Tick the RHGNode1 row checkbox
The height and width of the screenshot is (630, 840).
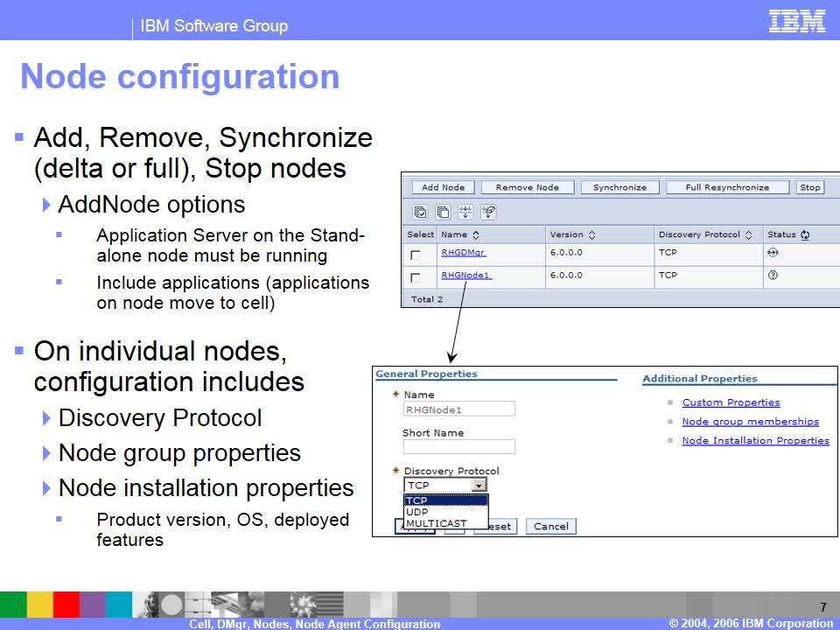[x=415, y=277]
